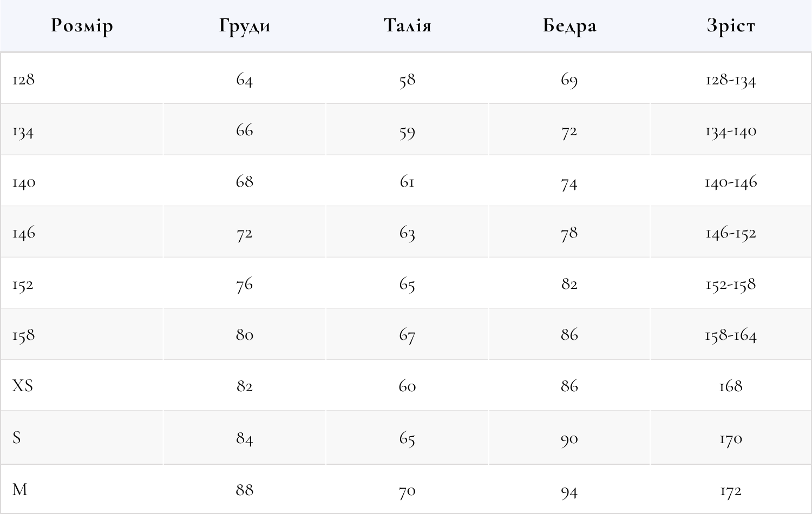Select the size 152 row label
Viewport: 812px width, 514px height.
(x=23, y=285)
